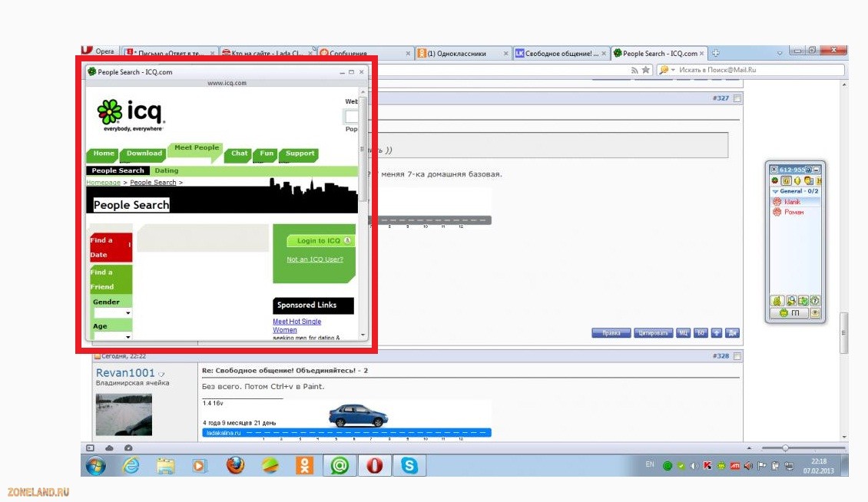The image size is (868, 502).
Task: Open Skype from the taskbar
Action: click(409, 465)
